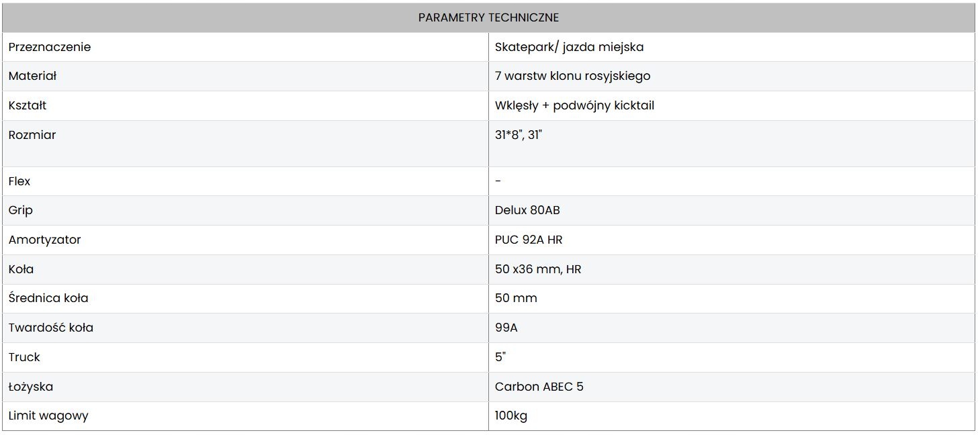Select the Delux 80AB value
Viewport: 980px width, 435px height.
pos(527,210)
